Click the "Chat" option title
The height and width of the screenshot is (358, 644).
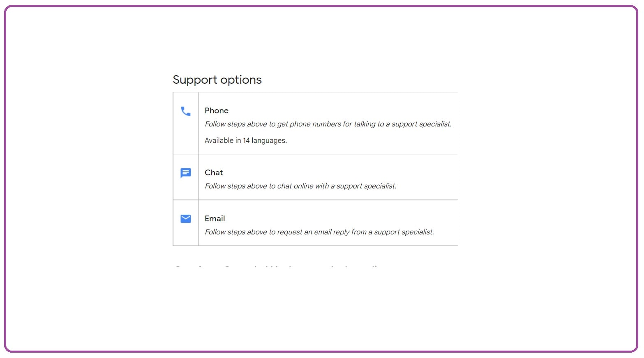[214, 172]
